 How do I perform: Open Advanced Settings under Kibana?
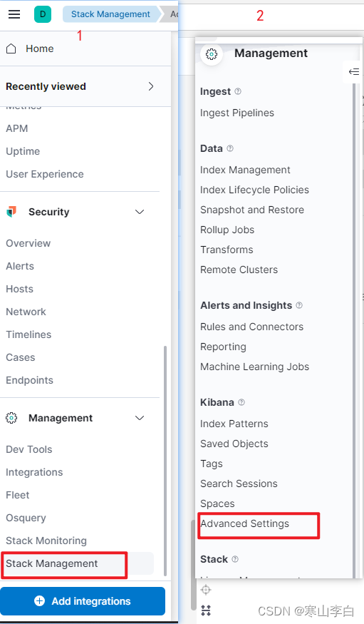coord(245,523)
